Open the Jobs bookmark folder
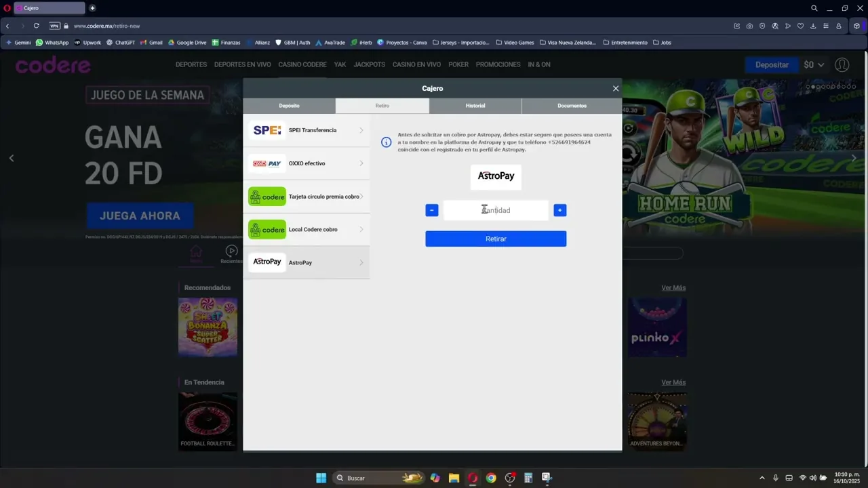Image resolution: width=868 pixels, height=488 pixels. (x=662, y=42)
